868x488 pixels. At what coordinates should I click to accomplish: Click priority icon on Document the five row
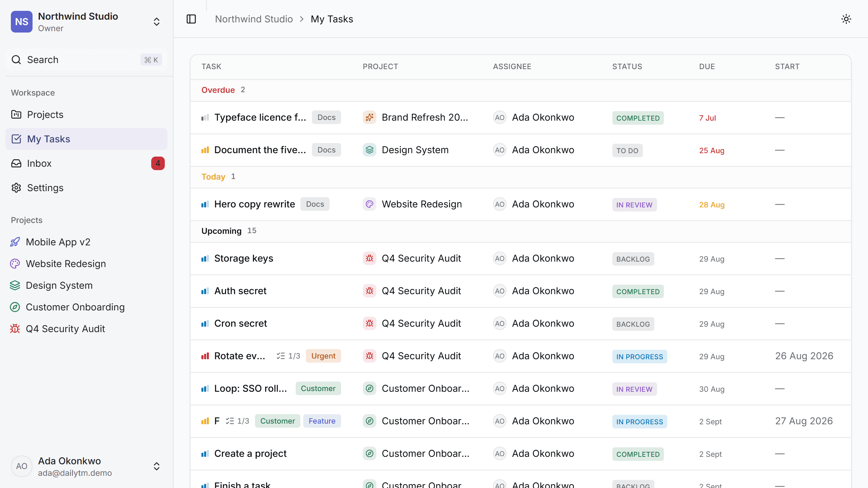[205, 150]
